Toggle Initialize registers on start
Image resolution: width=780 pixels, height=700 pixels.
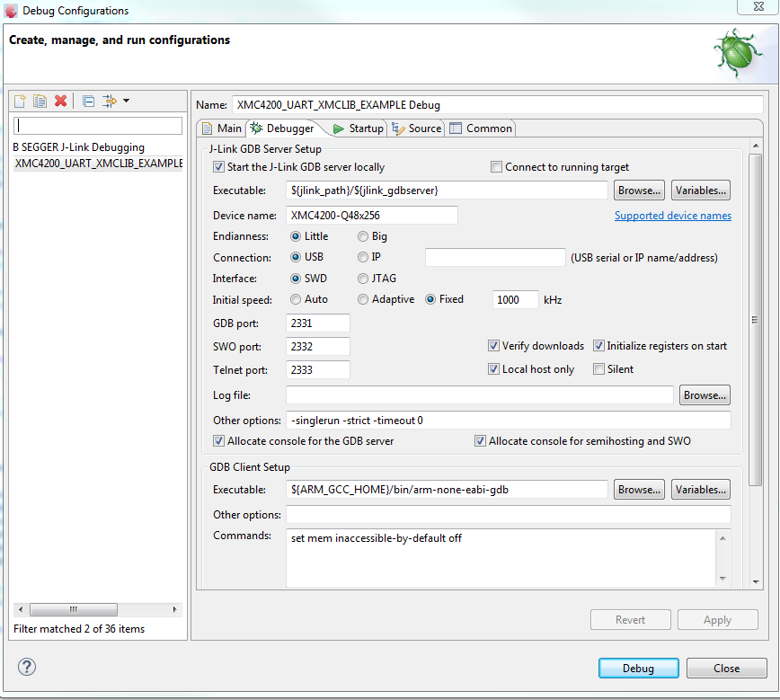click(x=598, y=346)
